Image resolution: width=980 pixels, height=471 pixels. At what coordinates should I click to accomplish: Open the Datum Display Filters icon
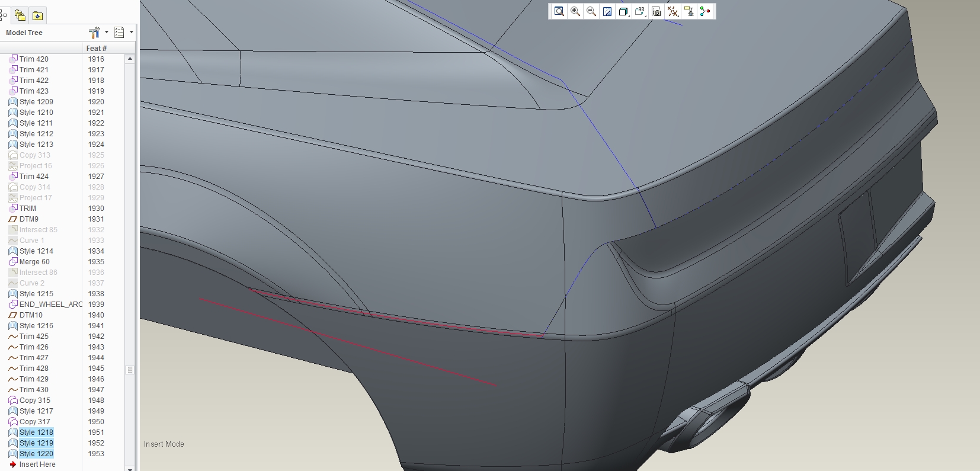672,11
